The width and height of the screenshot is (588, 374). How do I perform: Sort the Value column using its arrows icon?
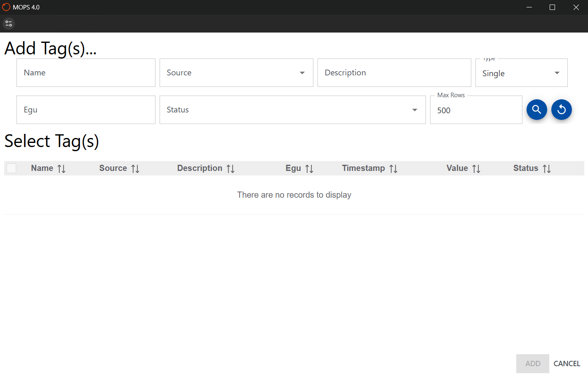point(476,168)
